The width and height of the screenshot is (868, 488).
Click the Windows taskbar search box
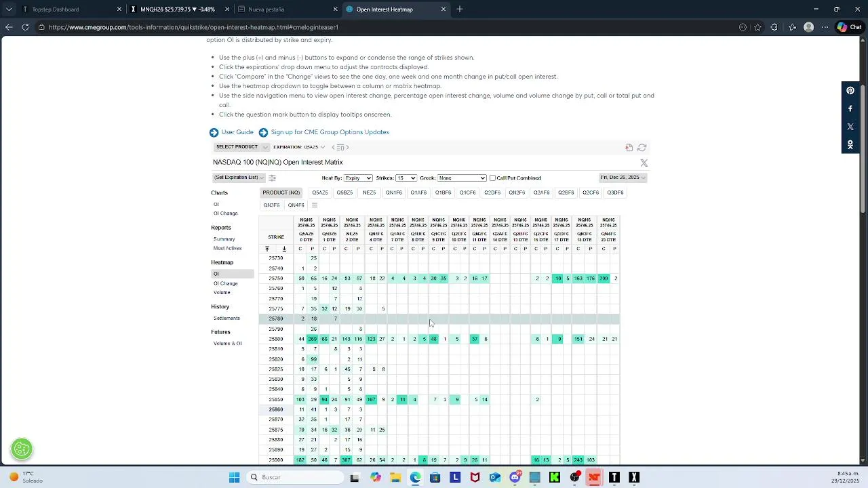[x=294, y=477]
